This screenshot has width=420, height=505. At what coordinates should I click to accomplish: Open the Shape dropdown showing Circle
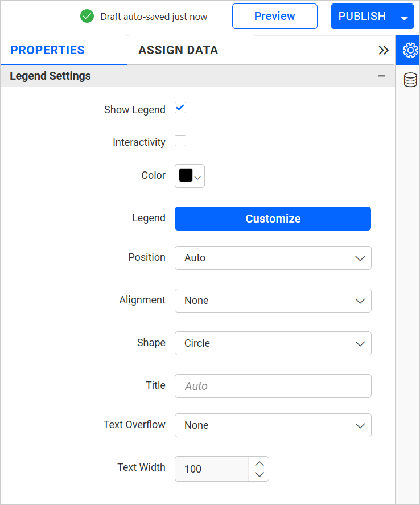273,343
